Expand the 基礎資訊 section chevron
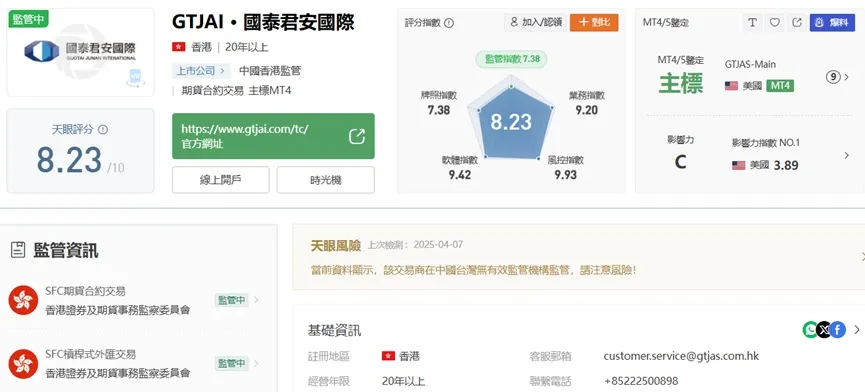The height and width of the screenshot is (392, 865). click(x=857, y=330)
